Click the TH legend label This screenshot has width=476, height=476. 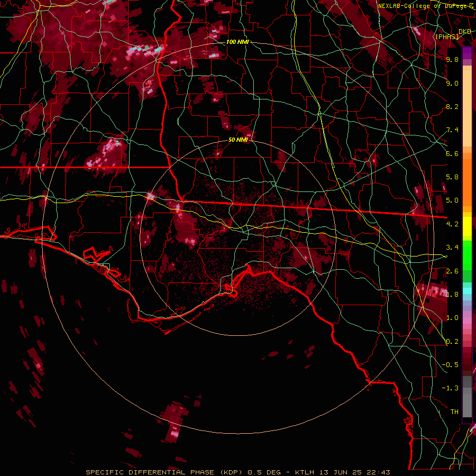pyautogui.click(x=454, y=412)
